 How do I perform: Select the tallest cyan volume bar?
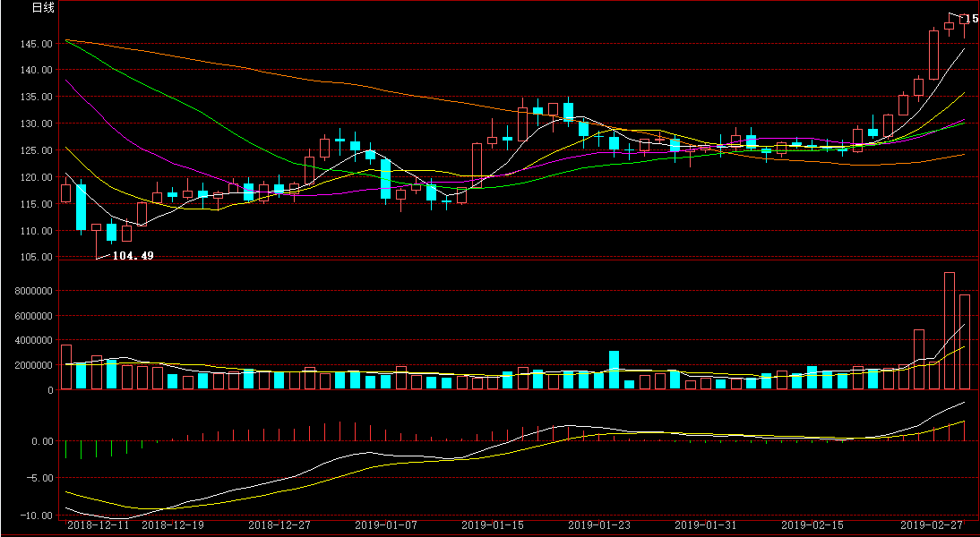(x=615, y=371)
